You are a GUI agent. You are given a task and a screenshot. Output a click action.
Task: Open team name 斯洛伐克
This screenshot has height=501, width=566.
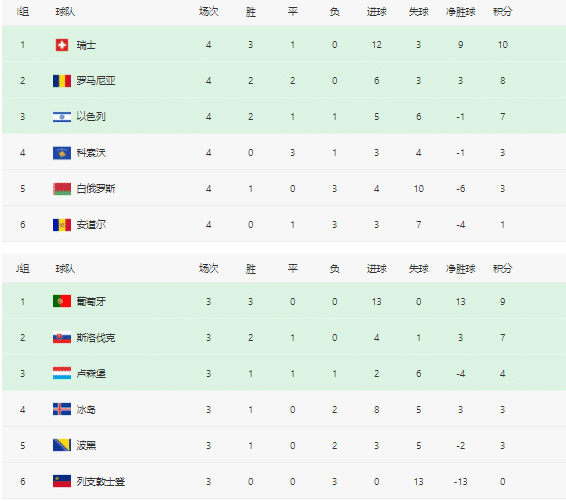[x=96, y=337]
